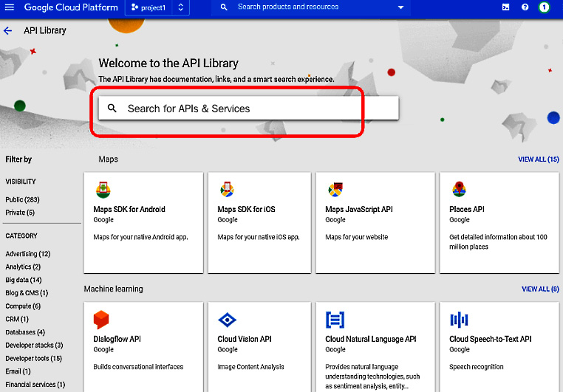Click the Search for APIs & Services field

click(x=248, y=108)
